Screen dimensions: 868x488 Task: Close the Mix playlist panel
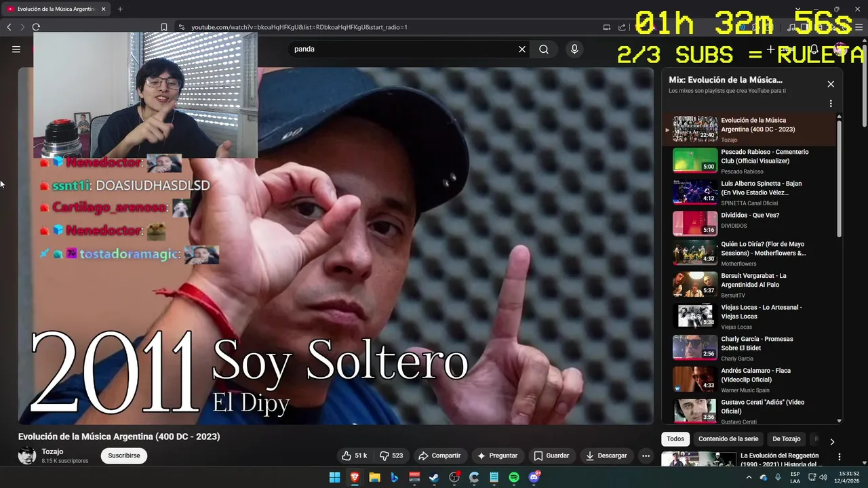831,84
